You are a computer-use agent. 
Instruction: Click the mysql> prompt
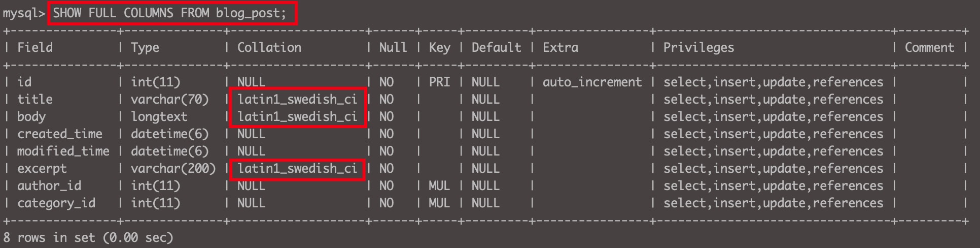(23, 13)
